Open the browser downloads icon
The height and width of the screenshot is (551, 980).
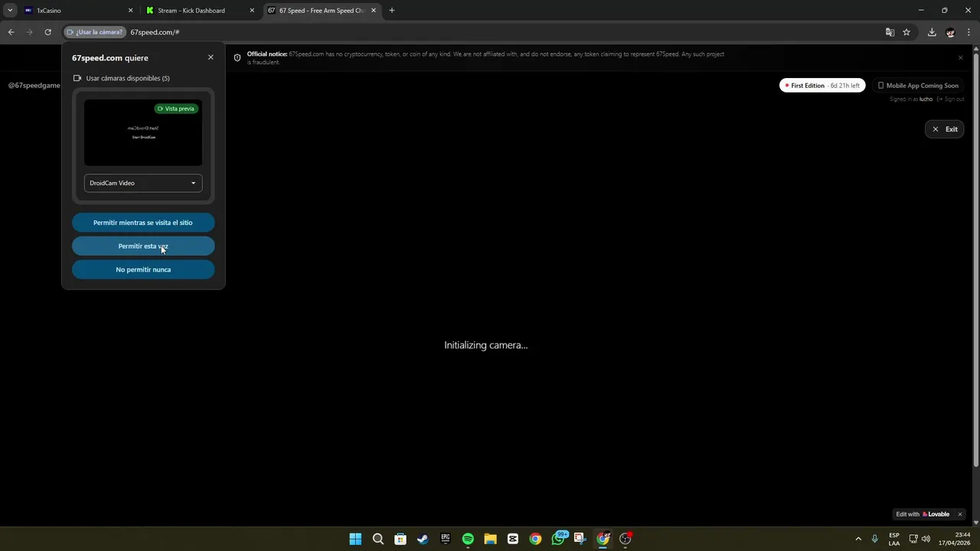point(932,32)
